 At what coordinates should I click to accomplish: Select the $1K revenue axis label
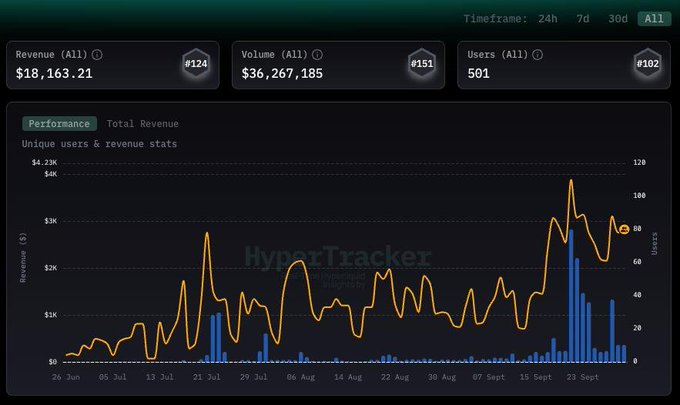pyautogui.click(x=50, y=315)
